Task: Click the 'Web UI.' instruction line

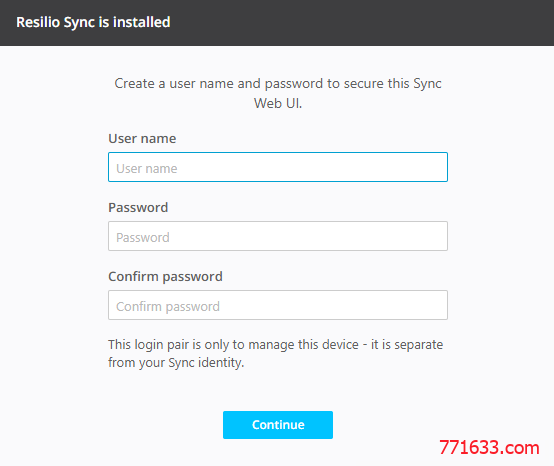Action: (278, 104)
